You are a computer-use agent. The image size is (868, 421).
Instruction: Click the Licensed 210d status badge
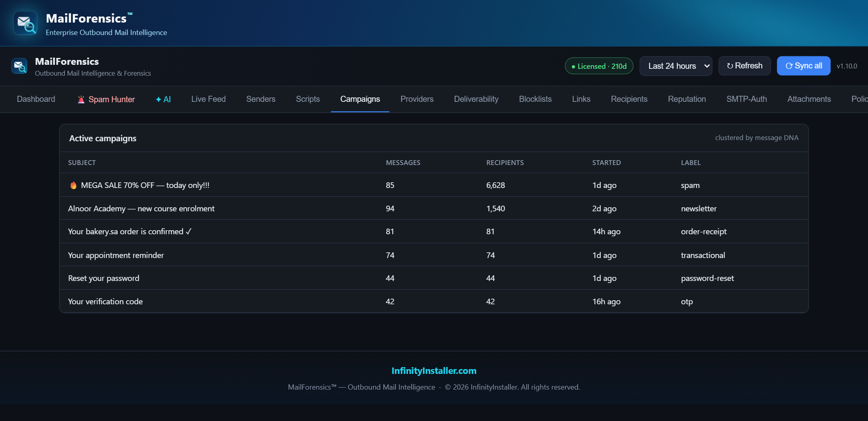[599, 66]
